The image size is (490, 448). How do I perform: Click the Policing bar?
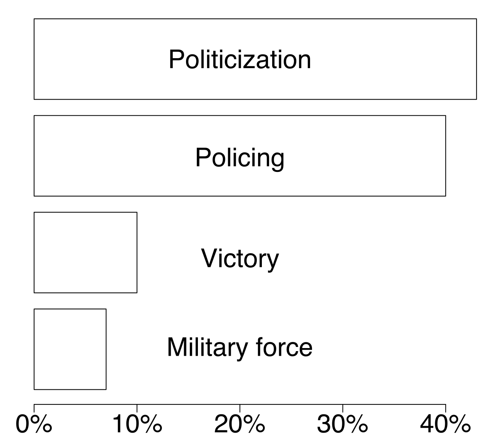240,156
